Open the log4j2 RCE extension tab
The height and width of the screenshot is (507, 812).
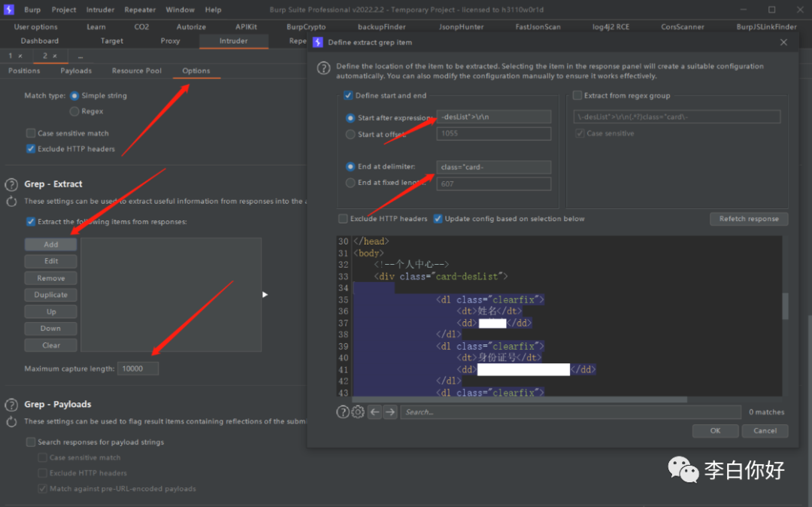tap(611, 27)
